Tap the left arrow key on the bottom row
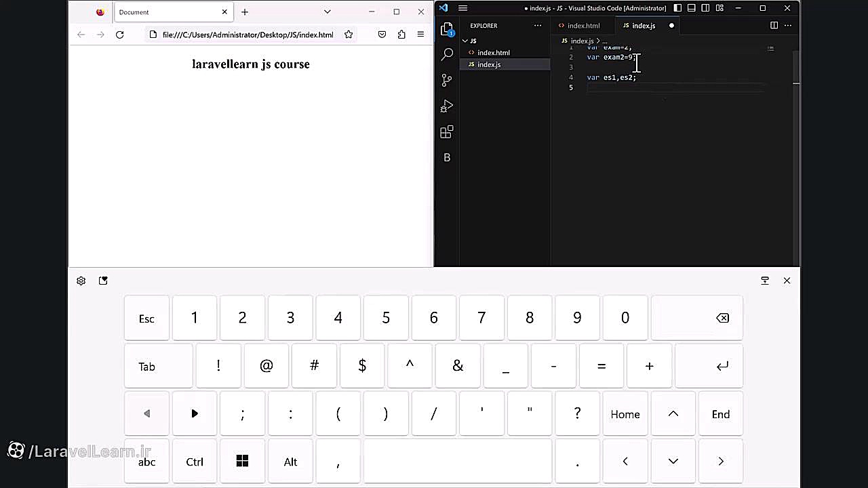The width and height of the screenshot is (868, 488). (625, 462)
